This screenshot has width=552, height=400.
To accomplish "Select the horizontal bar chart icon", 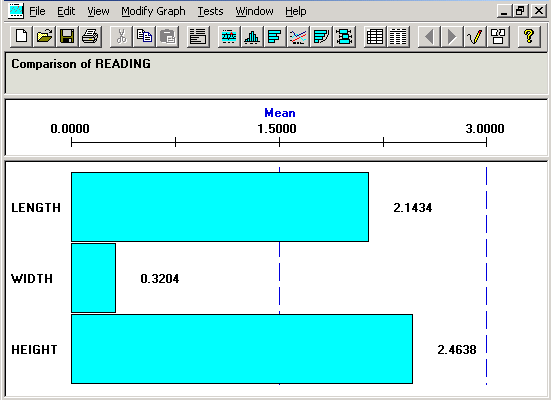I will [x=275, y=37].
